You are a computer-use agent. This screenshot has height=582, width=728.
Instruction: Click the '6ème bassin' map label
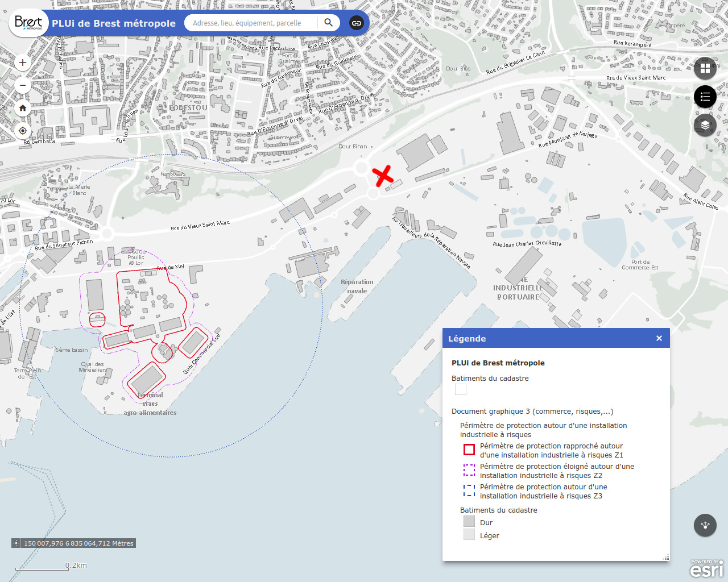tap(72, 350)
